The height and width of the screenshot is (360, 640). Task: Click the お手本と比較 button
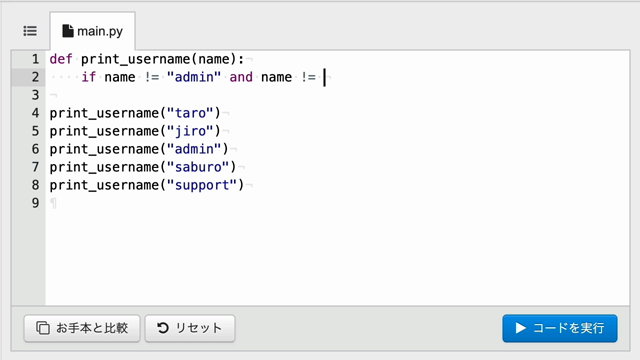(82, 328)
